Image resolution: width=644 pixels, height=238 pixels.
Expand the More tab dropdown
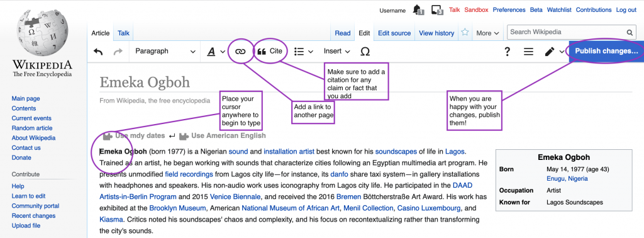point(487,33)
